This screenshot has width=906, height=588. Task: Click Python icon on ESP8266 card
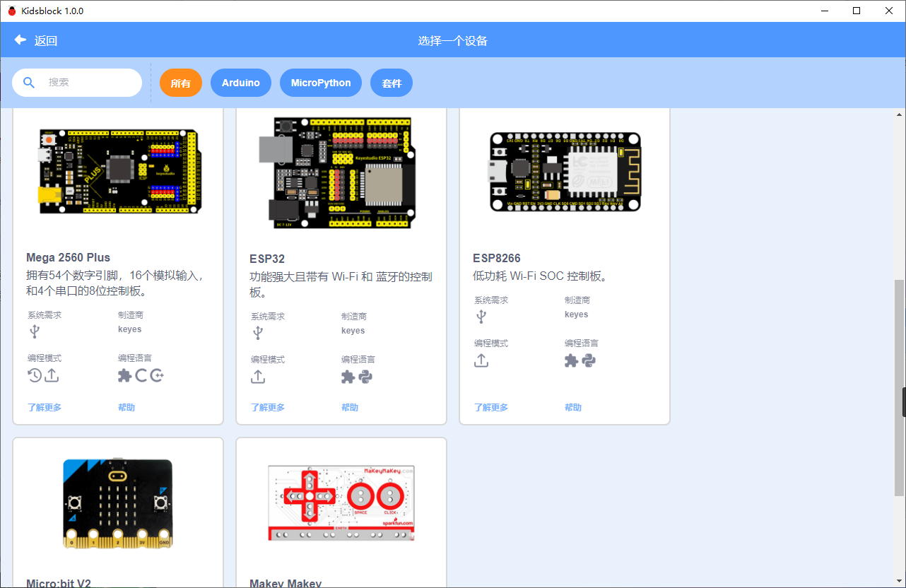[589, 360]
